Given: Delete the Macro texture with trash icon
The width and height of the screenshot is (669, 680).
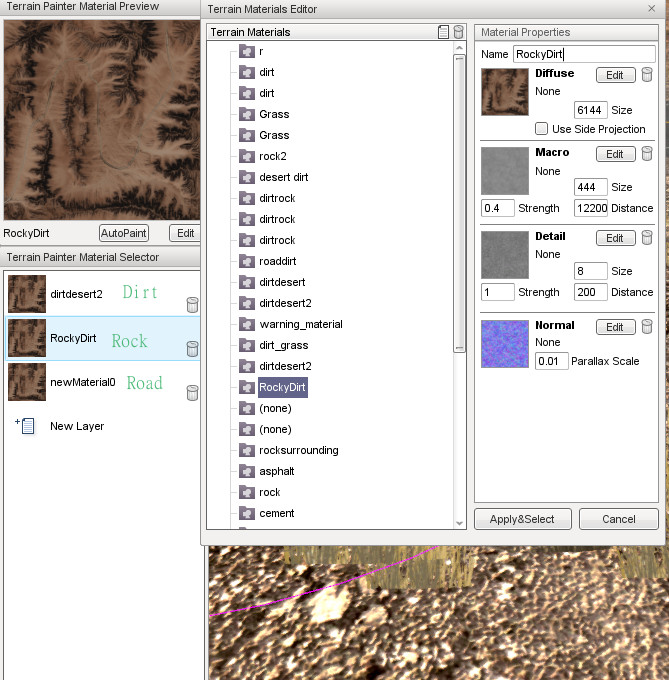Looking at the screenshot, I should pos(646,154).
